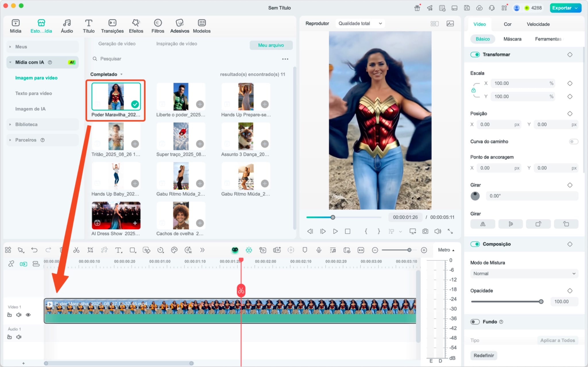Enter fullscreen preview with the expand arrows
The image size is (588, 367).
[x=450, y=231]
